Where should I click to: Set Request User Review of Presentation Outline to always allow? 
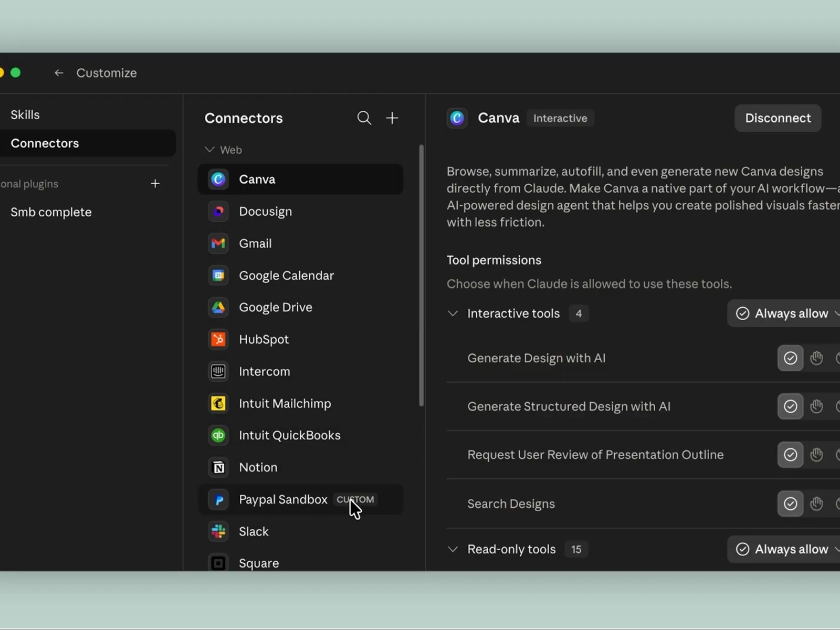pos(790,455)
